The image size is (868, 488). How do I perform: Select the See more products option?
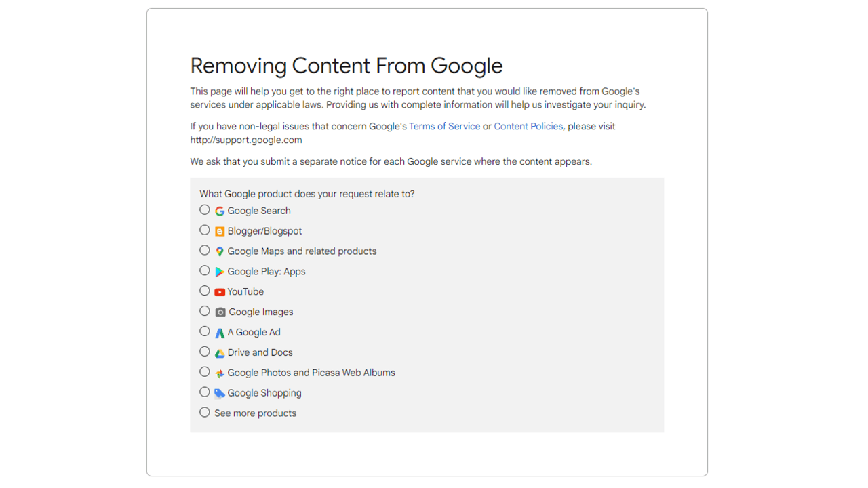[x=204, y=411]
